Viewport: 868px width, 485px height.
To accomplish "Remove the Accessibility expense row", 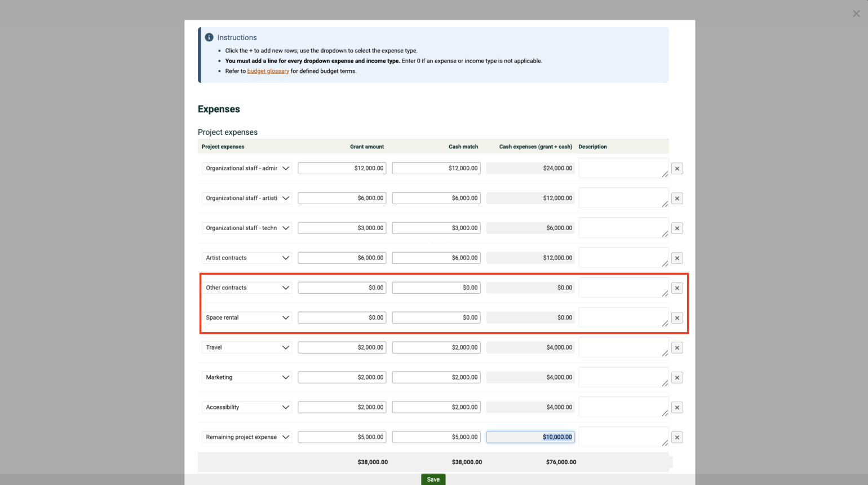I will (677, 407).
